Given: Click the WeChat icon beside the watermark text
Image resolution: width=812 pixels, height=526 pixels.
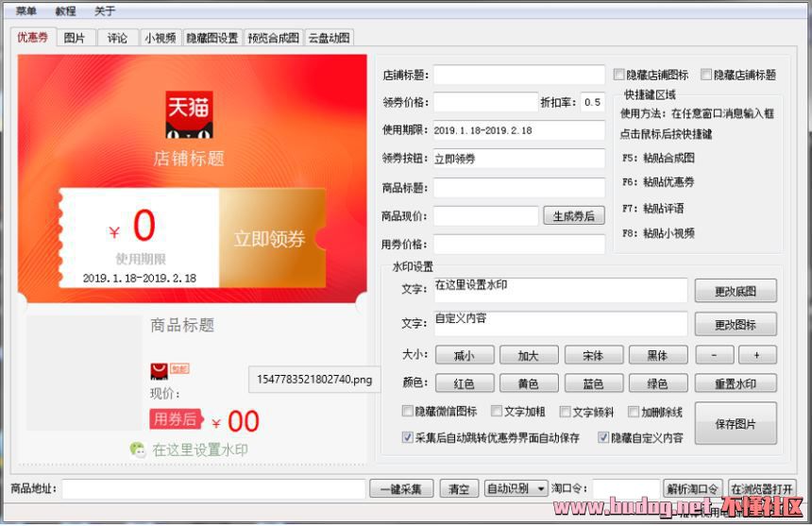Looking at the screenshot, I should (138, 450).
